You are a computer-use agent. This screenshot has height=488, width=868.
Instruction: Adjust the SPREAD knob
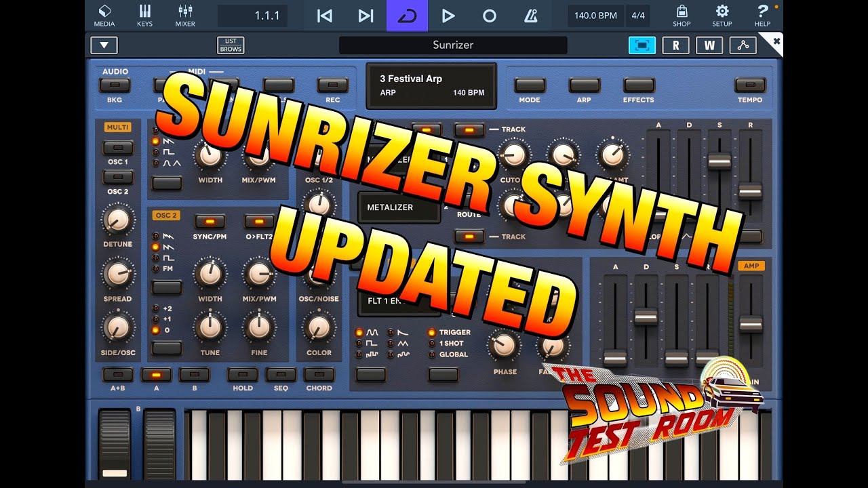[x=118, y=274]
